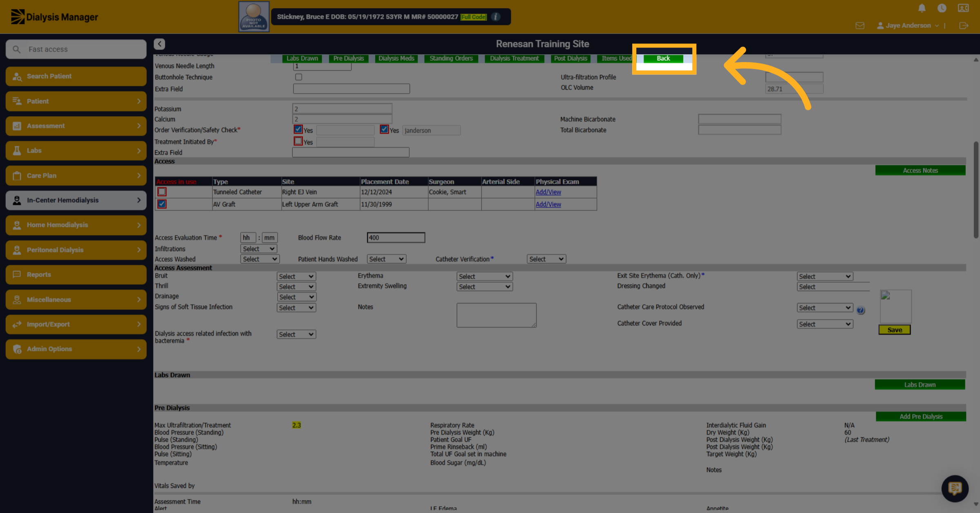Open the mail envelope icon
The height and width of the screenshot is (513, 980).
[860, 26]
